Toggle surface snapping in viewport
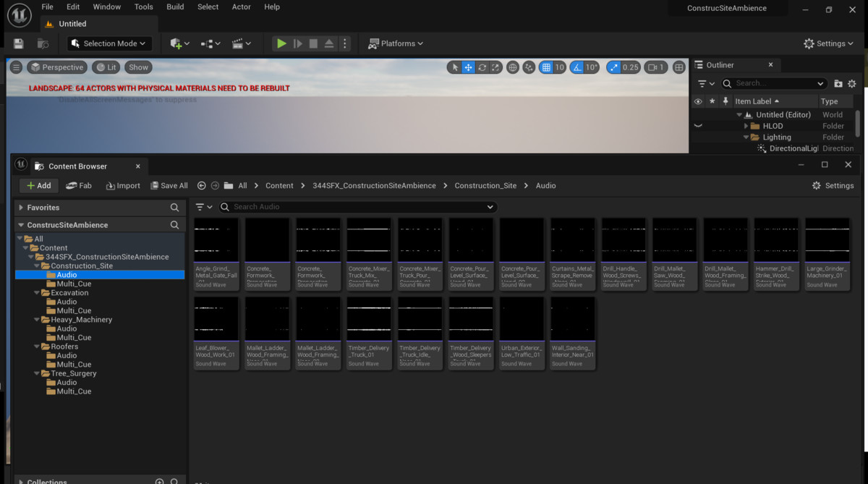Screen dimensions: 868x484 pyautogui.click(x=529, y=67)
